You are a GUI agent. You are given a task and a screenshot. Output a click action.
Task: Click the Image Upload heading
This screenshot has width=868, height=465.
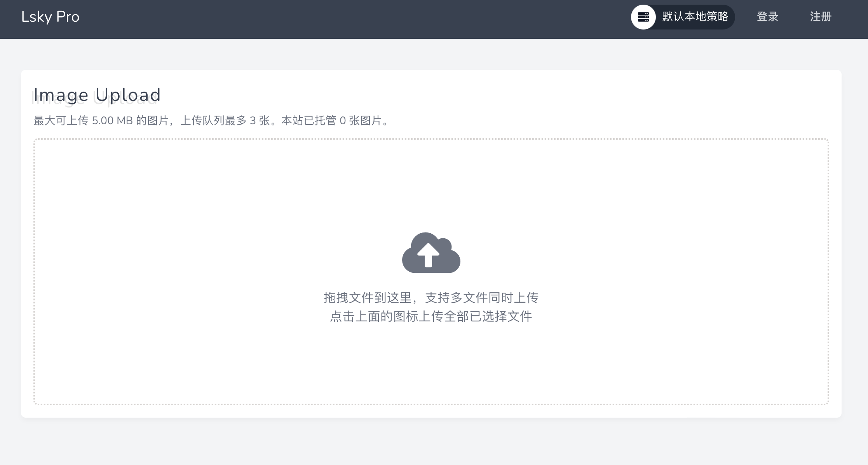(97, 95)
